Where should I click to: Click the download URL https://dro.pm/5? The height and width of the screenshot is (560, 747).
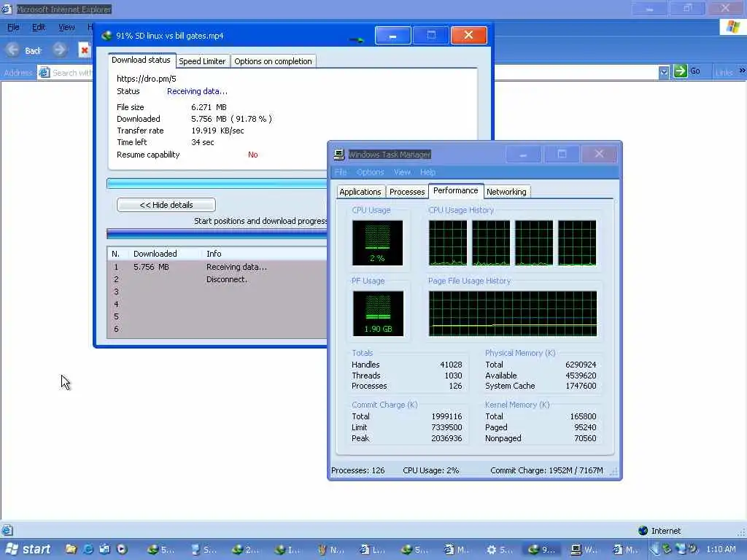point(146,79)
